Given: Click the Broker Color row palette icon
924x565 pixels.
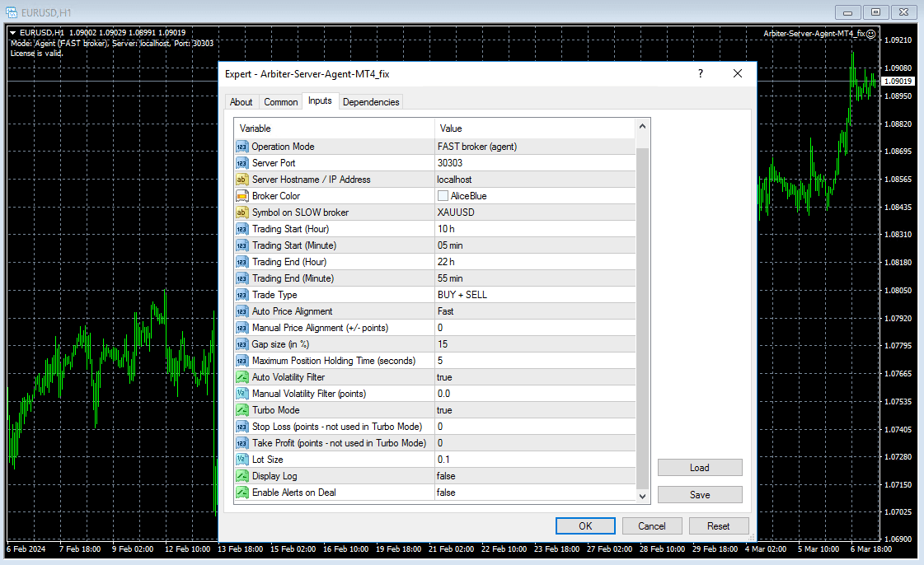Looking at the screenshot, I should pos(242,196).
